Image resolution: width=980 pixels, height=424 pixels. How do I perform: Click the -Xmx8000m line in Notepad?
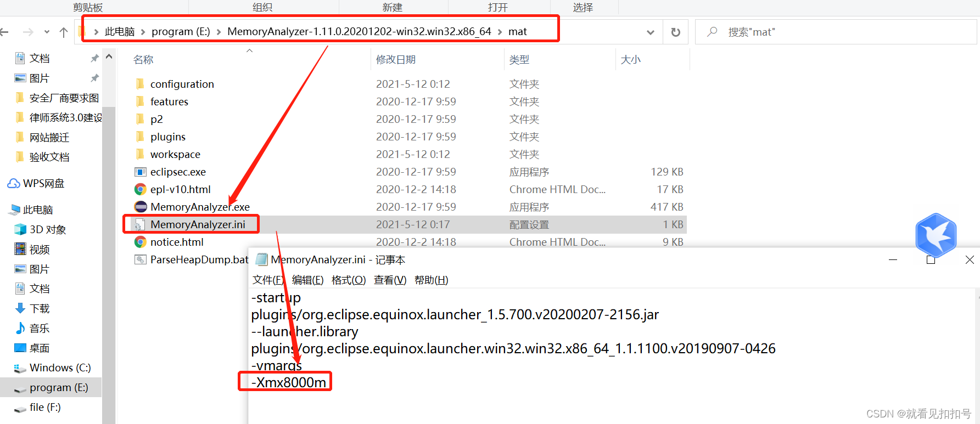pyautogui.click(x=289, y=382)
